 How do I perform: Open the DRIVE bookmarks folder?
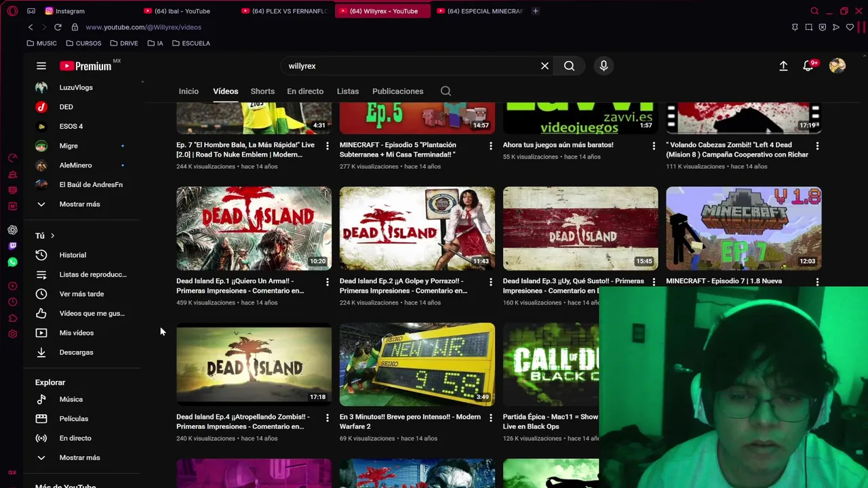[x=123, y=43]
